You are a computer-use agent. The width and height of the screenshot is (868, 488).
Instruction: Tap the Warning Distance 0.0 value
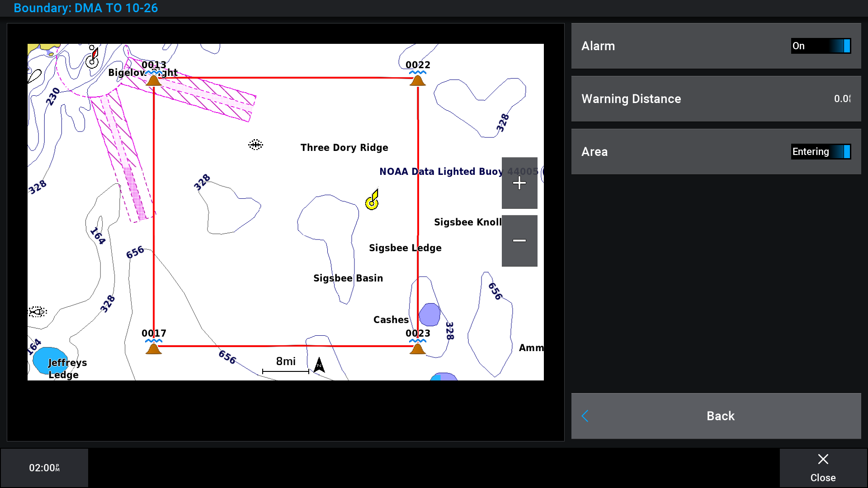pyautogui.click(x=843, y=99)
